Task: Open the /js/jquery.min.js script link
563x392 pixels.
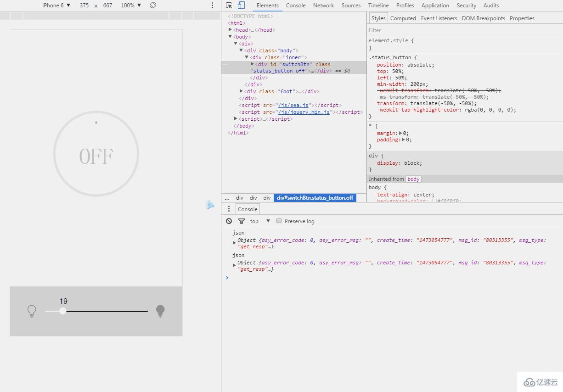Action: click(x=304, y=112)
